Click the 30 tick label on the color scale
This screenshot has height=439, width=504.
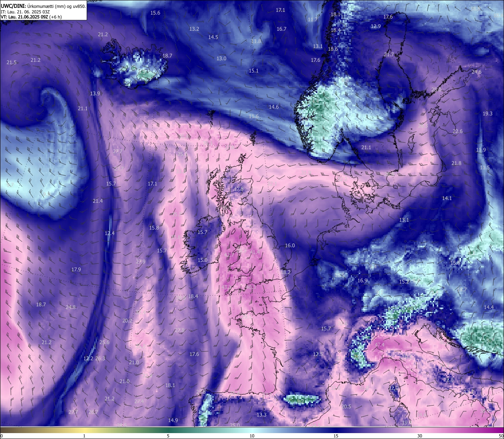(420, 435)
